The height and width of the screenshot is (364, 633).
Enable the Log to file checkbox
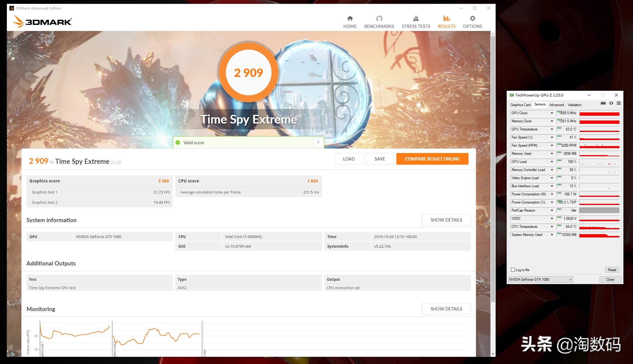[x=513, y=270]
